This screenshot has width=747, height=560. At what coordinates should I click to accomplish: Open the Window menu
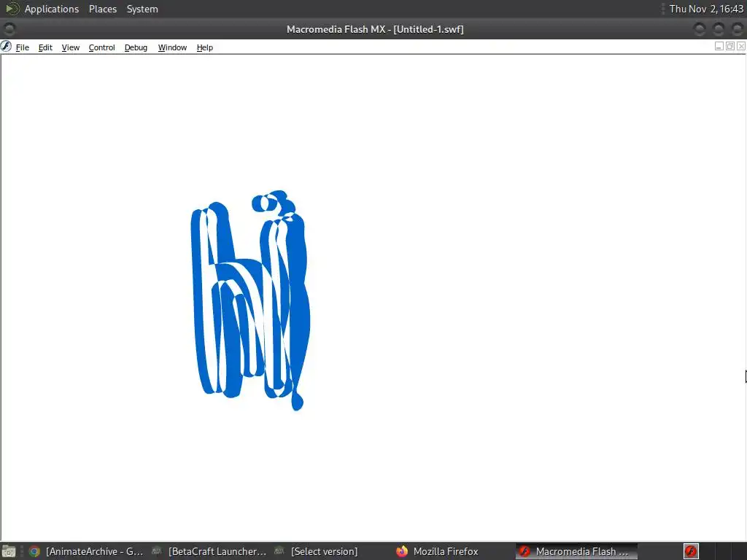click(172, 47)
